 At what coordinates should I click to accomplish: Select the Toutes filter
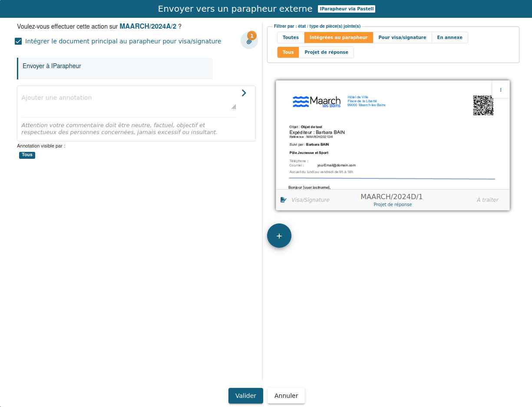(x=291, y=38)
